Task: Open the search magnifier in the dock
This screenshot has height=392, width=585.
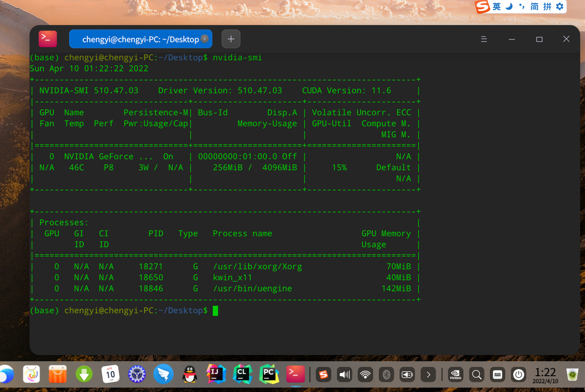Action: [477, 375]
